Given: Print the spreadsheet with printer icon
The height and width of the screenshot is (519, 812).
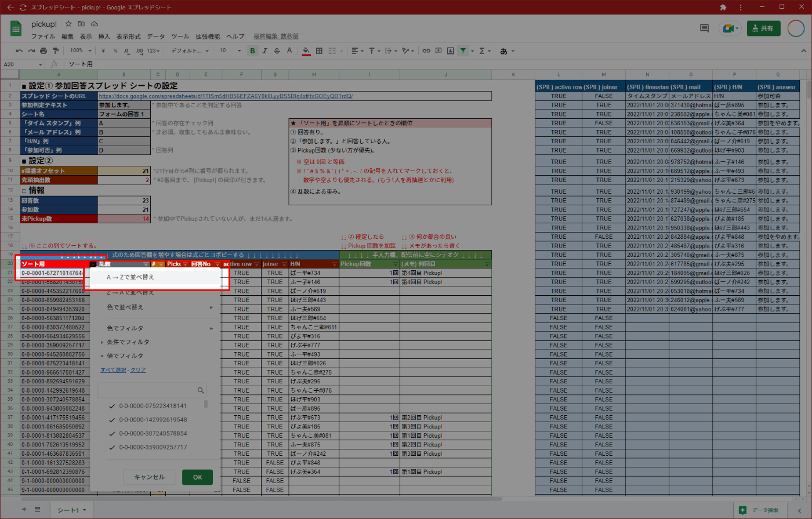Looking at the screenshot, I should click(43, 51).
